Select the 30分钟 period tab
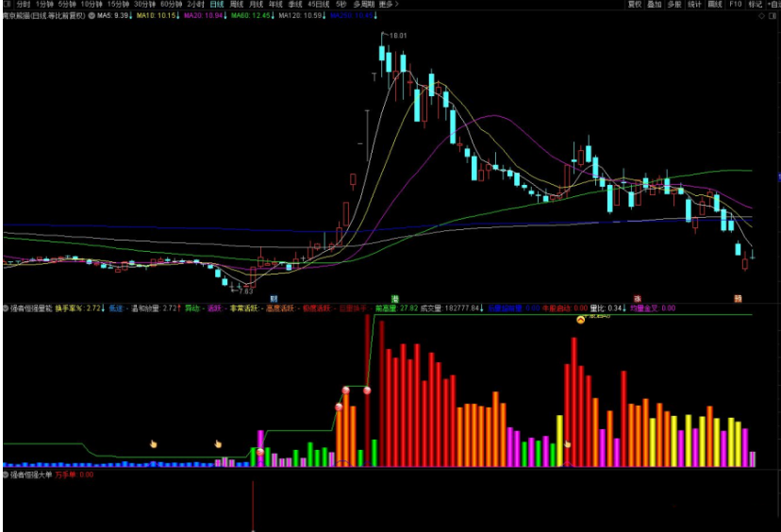This screenshot has height=532, width=781. pyautogui.click(x=144, y=4)
